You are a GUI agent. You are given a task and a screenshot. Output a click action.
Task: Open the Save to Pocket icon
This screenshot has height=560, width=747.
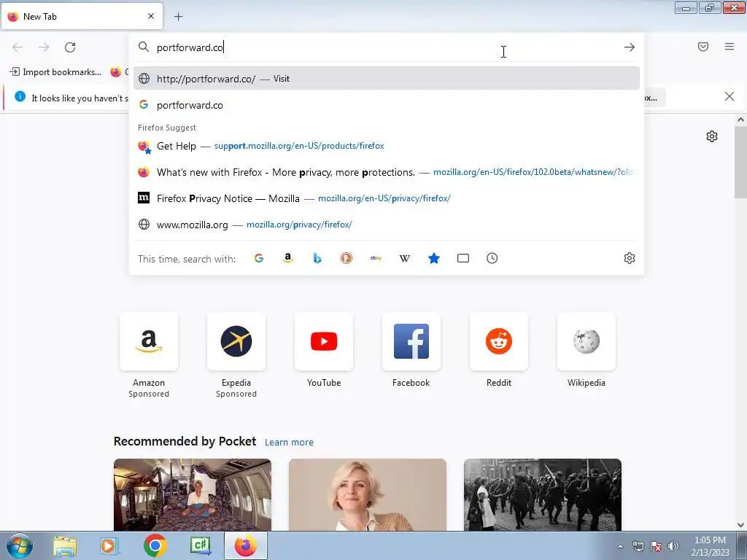click(x=703, y=47)
